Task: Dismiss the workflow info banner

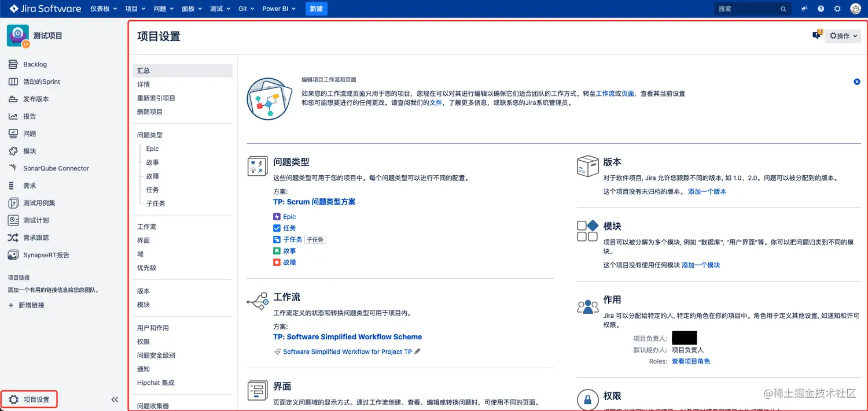Action: coord(857,82)
